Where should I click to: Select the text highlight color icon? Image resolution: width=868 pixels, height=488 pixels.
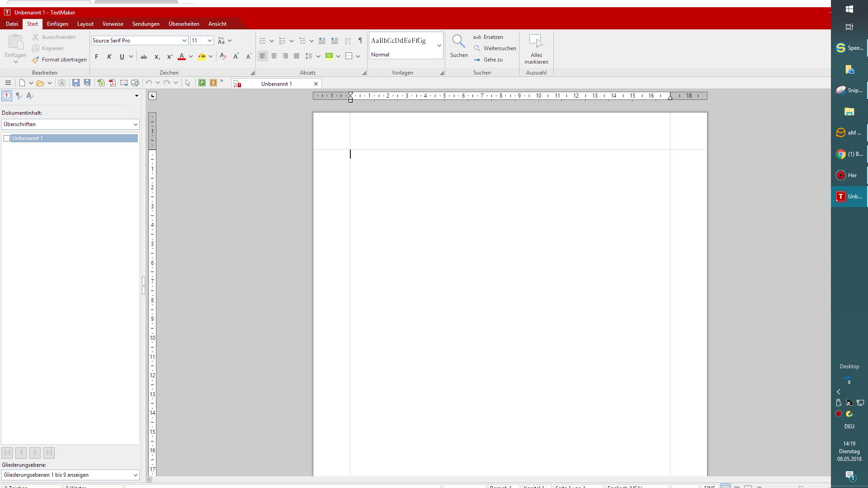(203, 56)
